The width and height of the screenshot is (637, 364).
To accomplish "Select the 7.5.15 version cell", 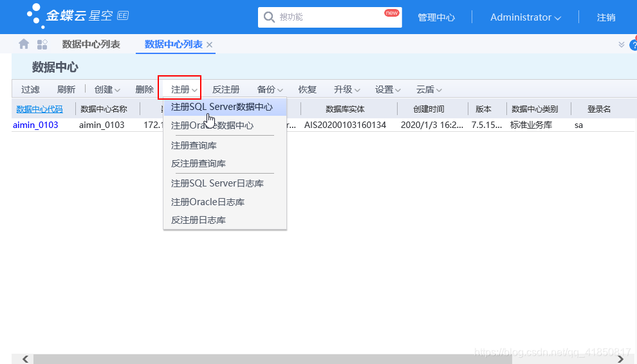I will click(x=486, y=125).
